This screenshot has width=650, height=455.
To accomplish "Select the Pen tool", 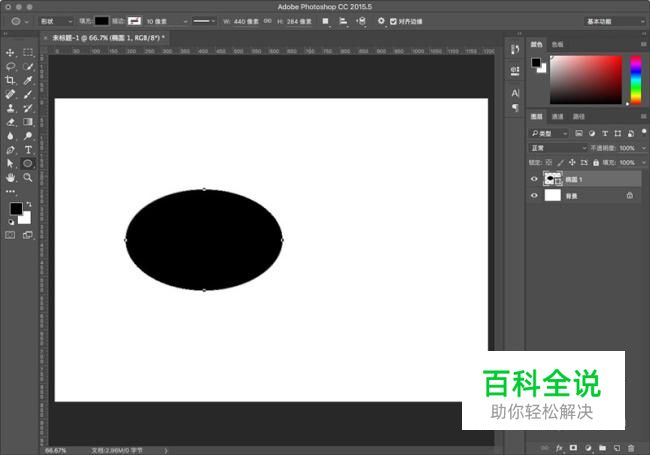I will [10, 150].
